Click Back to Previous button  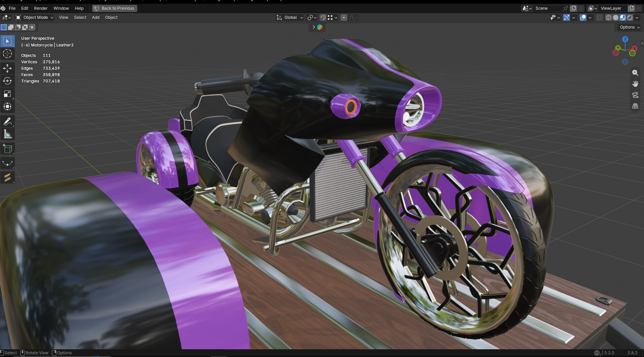coord(115,8)
